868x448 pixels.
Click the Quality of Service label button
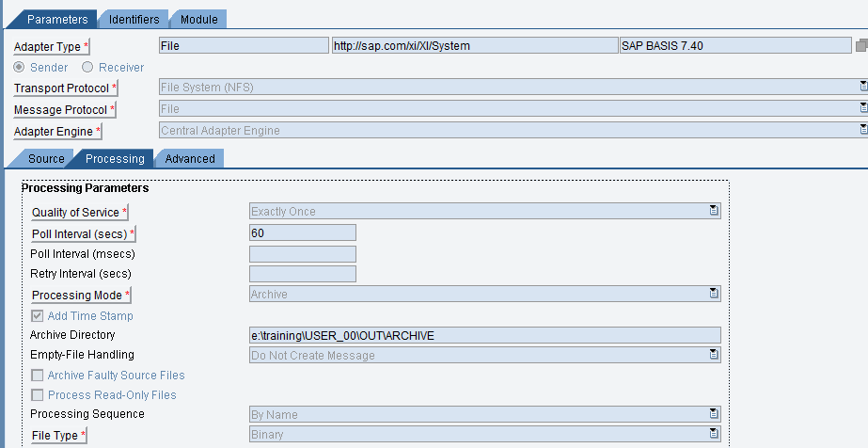pyautogui.click(x=79, y=213)
